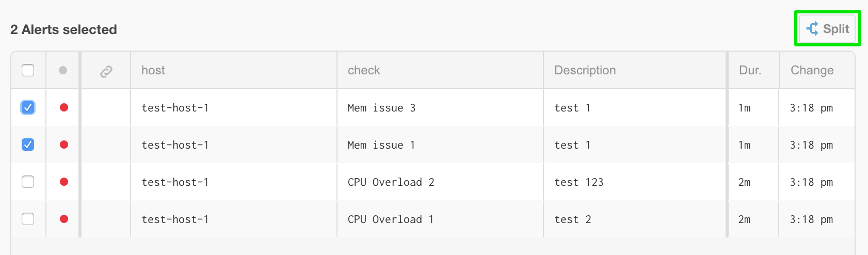Viewport: 868px width, 255px height.
Task: Click the red status dot for Mem issue 3
Action: pyautogui.click(x=64, y=107)
